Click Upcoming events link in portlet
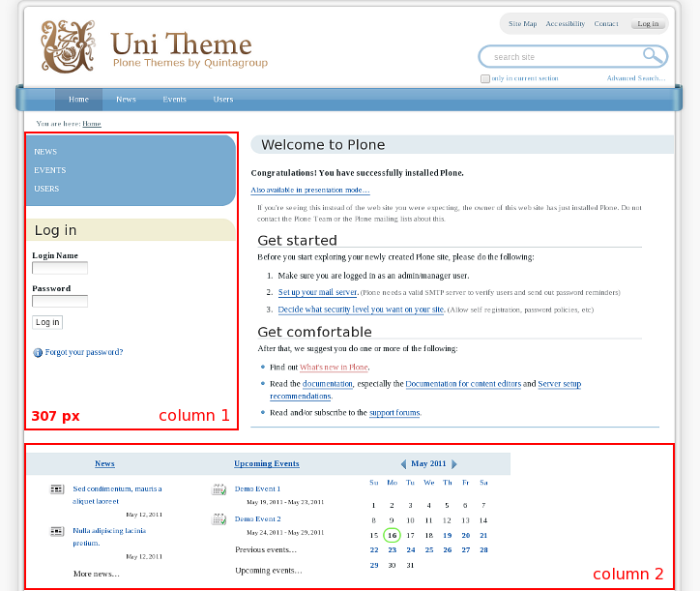This screenshot has height=591, width=700. (x=269, y=571)
